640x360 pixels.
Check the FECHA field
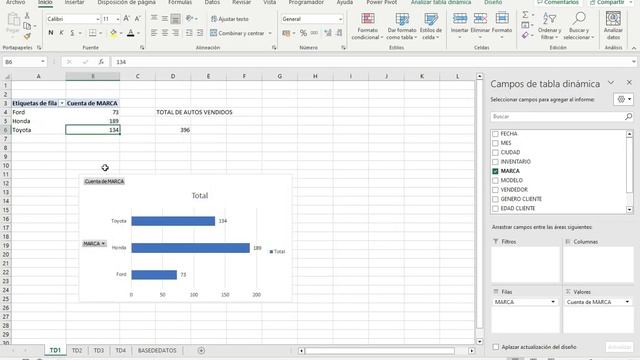[x=495, y=134]
